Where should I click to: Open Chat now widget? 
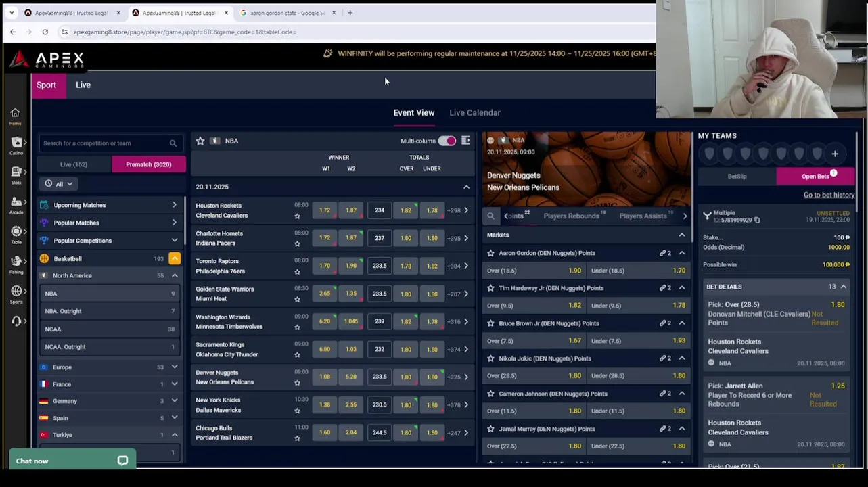(72, 461)
